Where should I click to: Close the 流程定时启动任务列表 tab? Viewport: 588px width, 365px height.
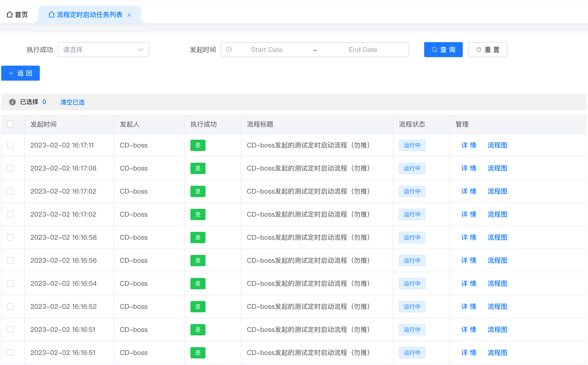129,15
